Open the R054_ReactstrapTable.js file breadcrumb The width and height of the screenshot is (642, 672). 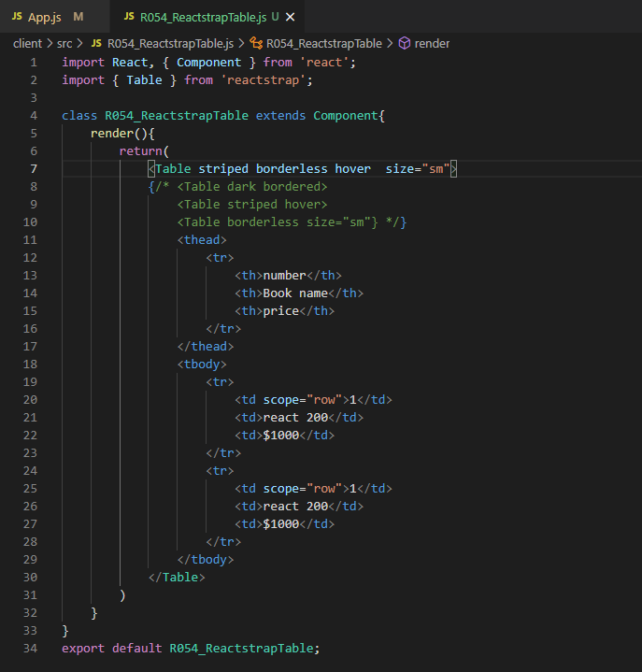coord(170,43)
